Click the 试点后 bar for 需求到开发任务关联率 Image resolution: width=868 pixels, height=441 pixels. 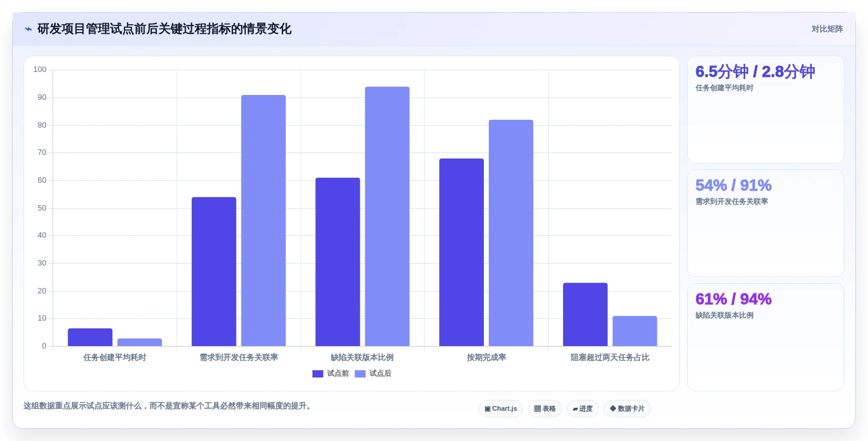coord(264,221)
